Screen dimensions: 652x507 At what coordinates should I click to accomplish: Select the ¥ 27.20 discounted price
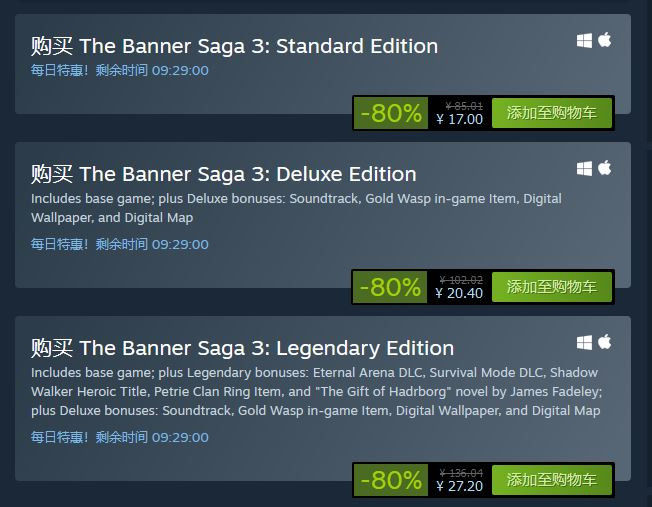460,486
